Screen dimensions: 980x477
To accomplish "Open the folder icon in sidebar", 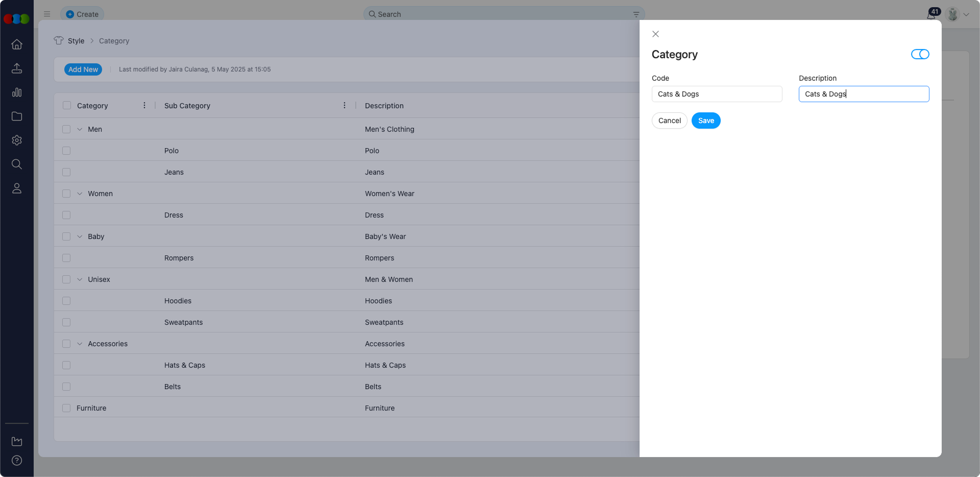I will [x=17, y=116].
